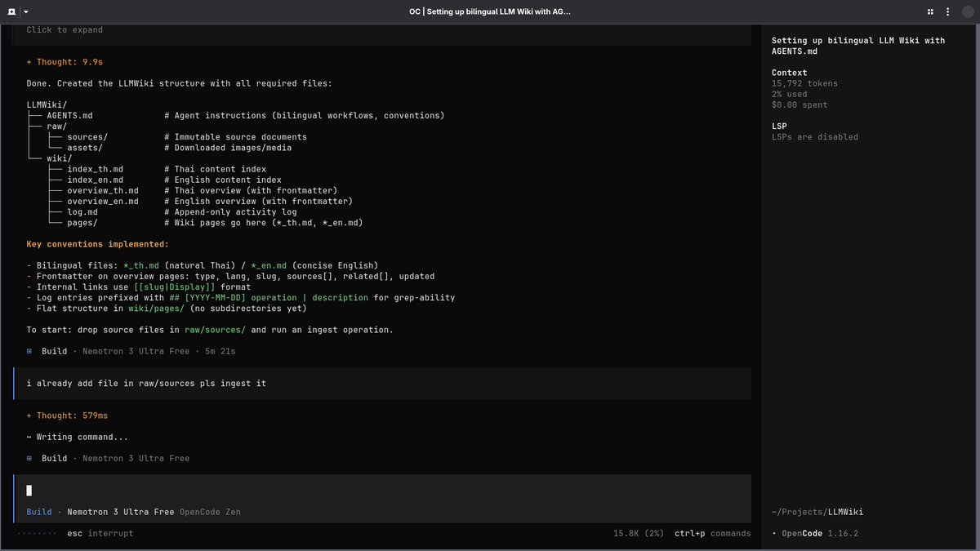Click the 'pages/' tree row
The width and height of the screenshot is (980, 551).
tap(82, 223)
